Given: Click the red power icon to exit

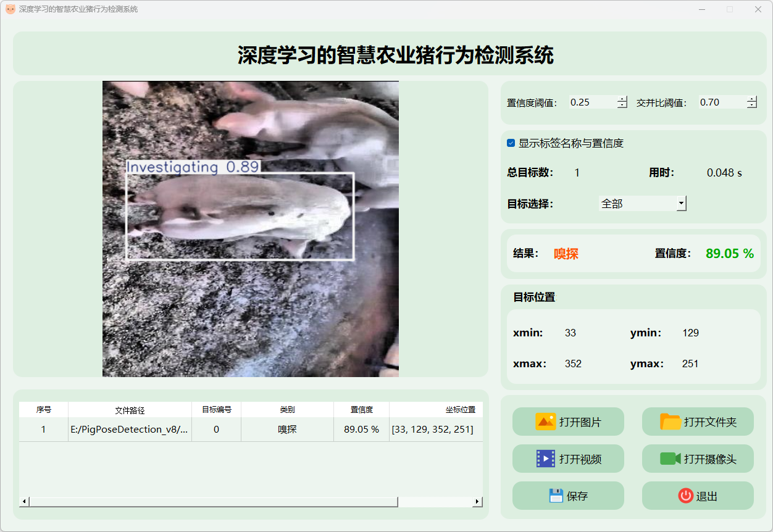Looking at the screenshot, I should pyautogui.click(x=685, y=496).
